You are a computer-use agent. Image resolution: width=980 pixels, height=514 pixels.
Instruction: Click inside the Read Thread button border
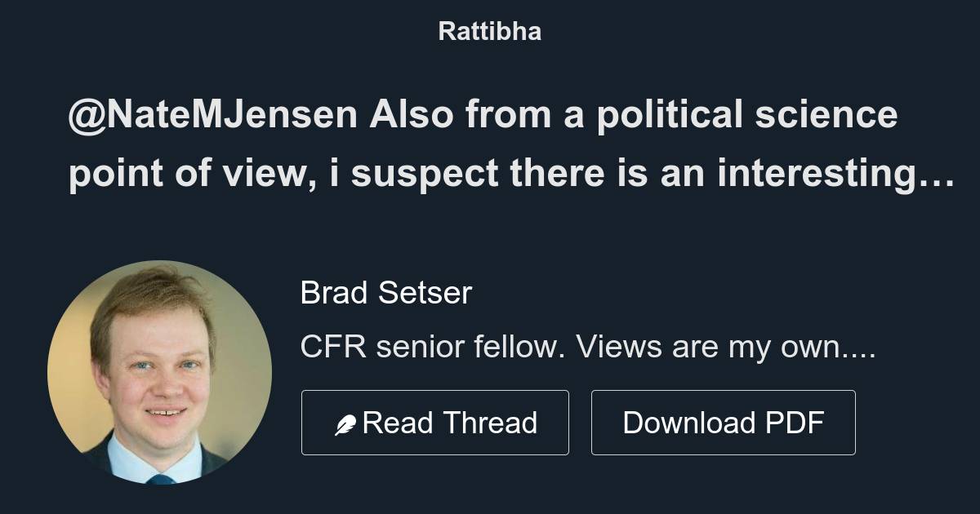435,422
